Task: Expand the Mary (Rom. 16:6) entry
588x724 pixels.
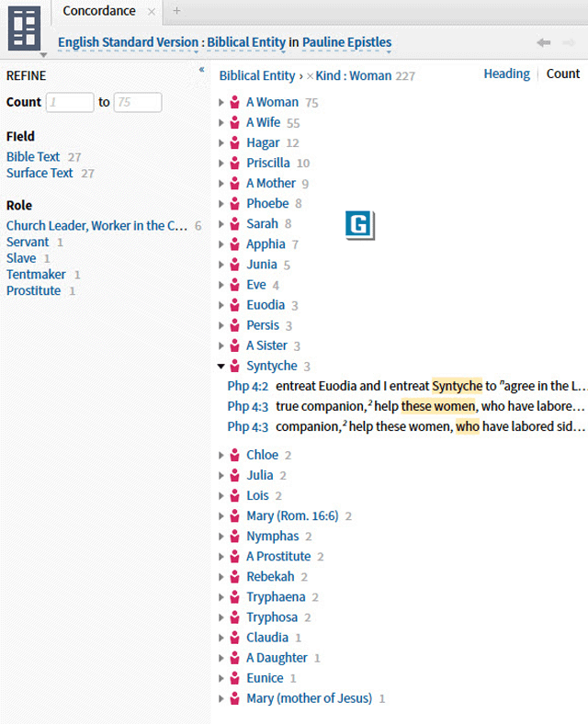Action: tap(221, 516)
